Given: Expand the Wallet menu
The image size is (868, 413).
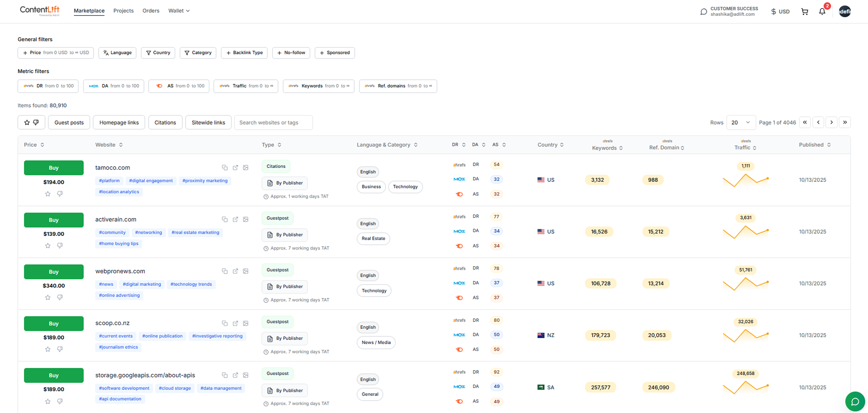Looking at the screenshot, I should [179, 11].
